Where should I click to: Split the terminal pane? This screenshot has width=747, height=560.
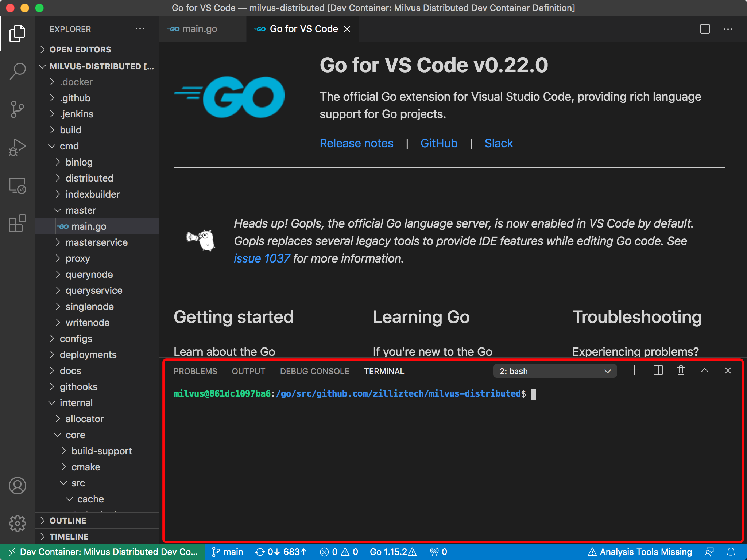pos(658,371)
